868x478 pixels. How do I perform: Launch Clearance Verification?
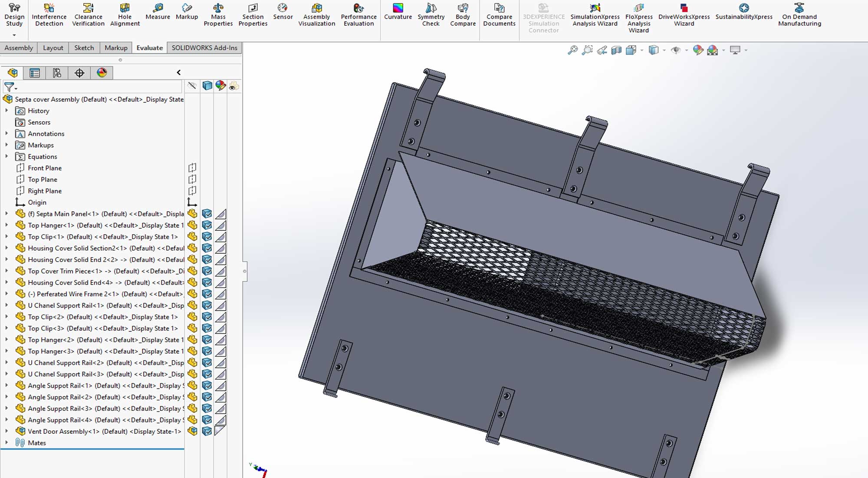[x=88, y=15]
